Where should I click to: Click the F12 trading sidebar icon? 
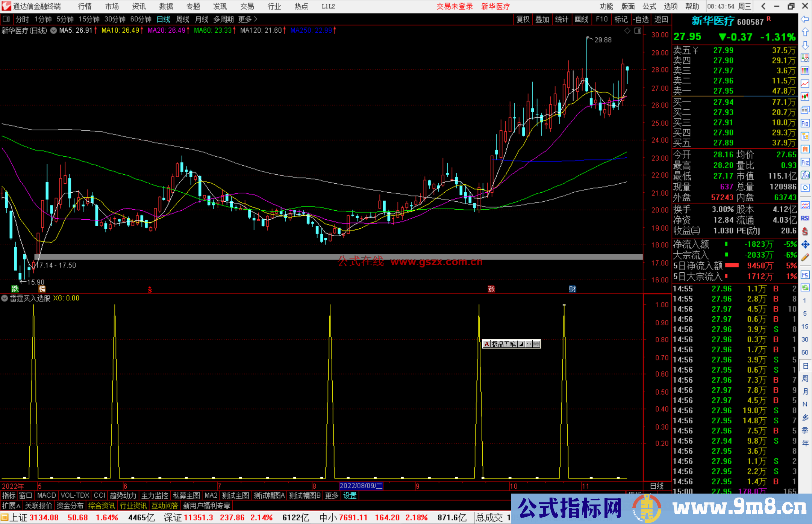click(x=805, y=162)
